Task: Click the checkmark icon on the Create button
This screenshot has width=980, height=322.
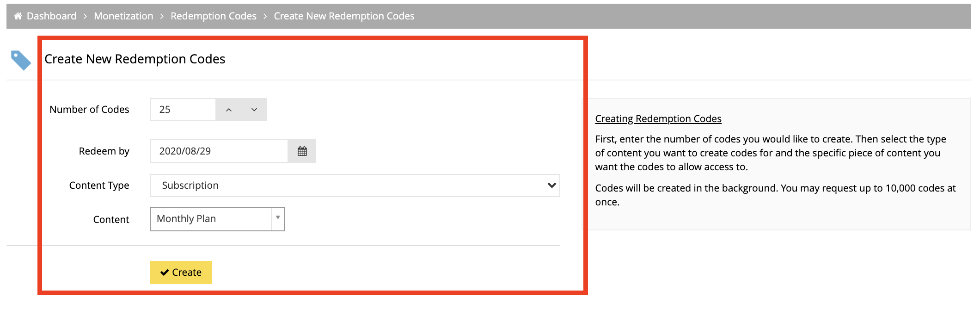Action: pos(165,272)
